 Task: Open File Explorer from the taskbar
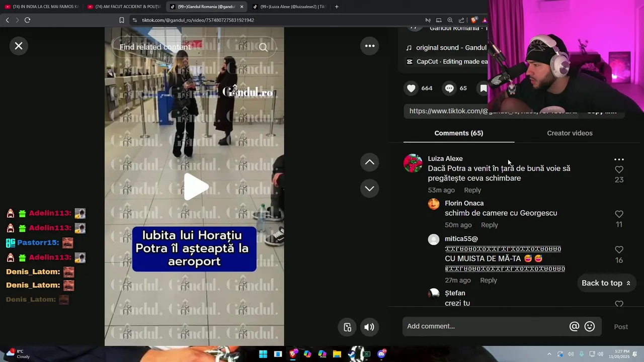point(337,354)
